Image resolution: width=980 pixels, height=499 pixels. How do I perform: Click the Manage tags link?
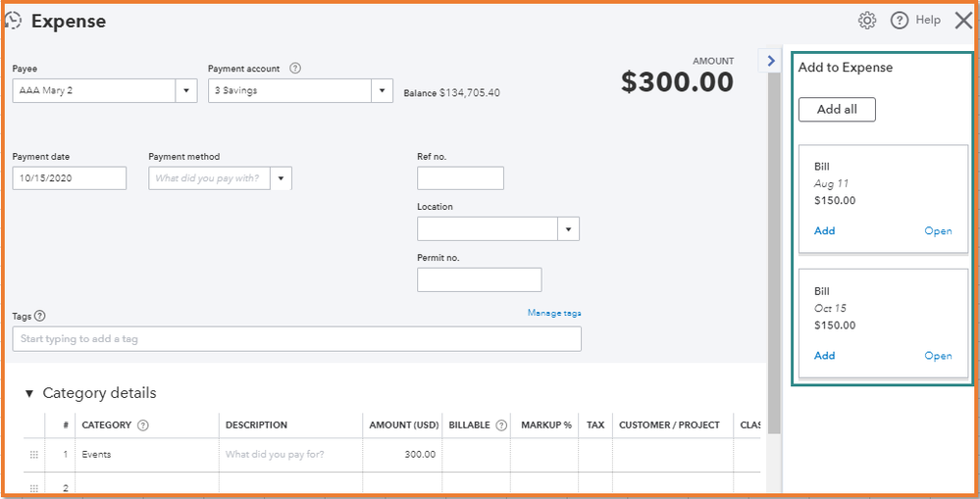coord(554,313)
